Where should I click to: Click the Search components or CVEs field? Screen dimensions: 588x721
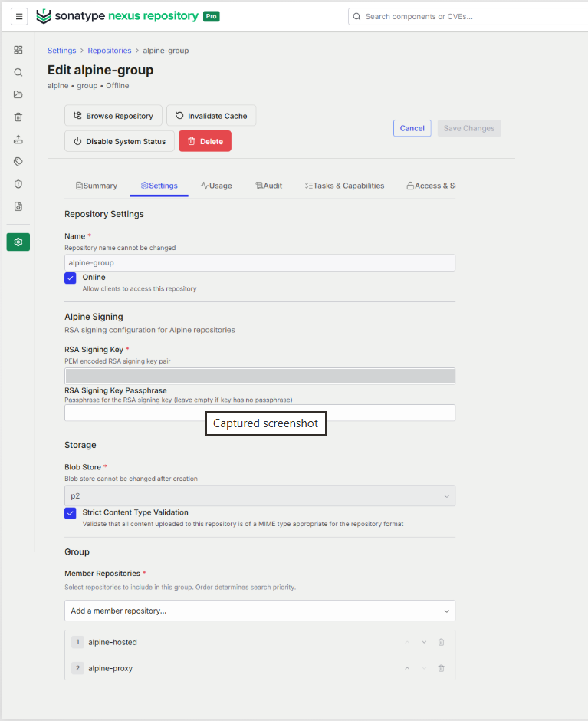pos(468,17)
